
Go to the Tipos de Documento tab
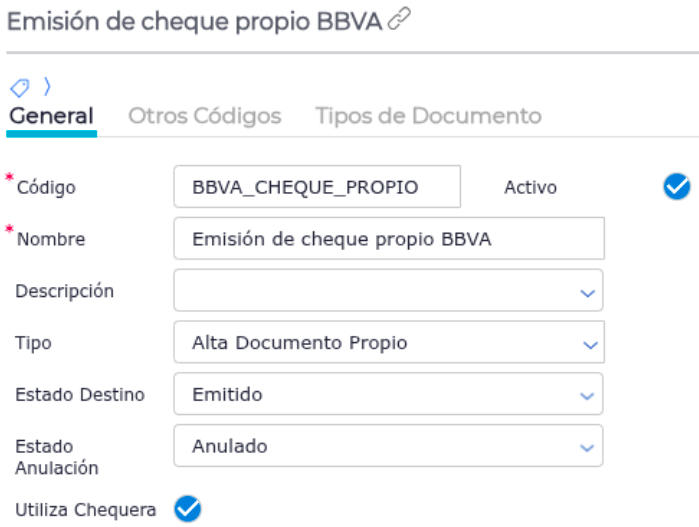[428, 116]
